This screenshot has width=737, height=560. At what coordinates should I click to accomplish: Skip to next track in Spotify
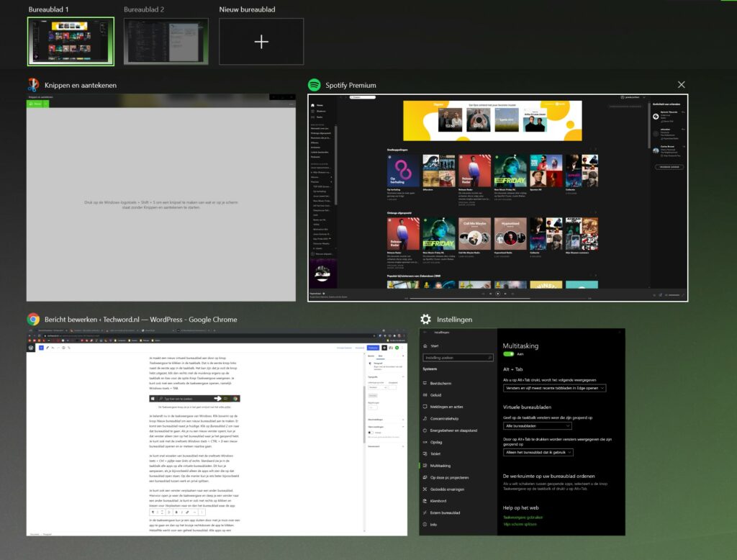(505, 294)
